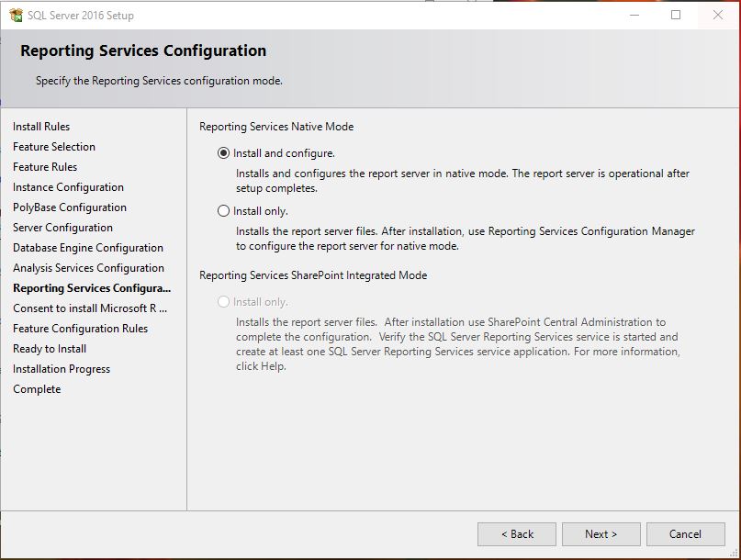Click the highlighted Reporting Services Configuration step
Screen dimensions: 741x560
[x=88, y=287]
